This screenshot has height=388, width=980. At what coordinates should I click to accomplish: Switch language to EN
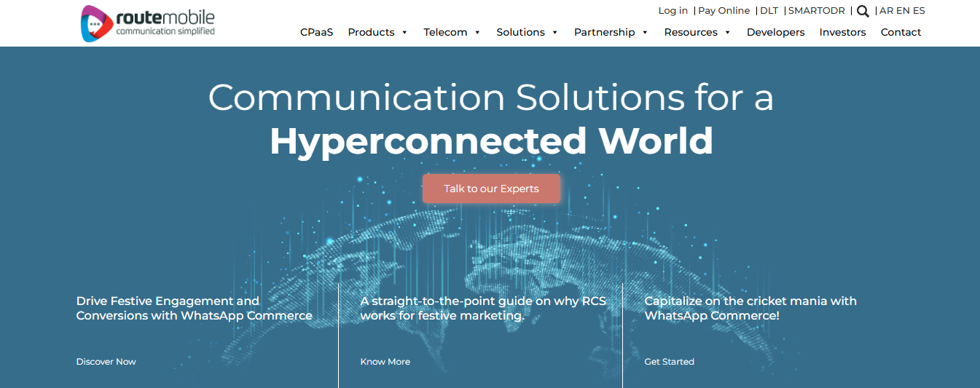[903, 11]
